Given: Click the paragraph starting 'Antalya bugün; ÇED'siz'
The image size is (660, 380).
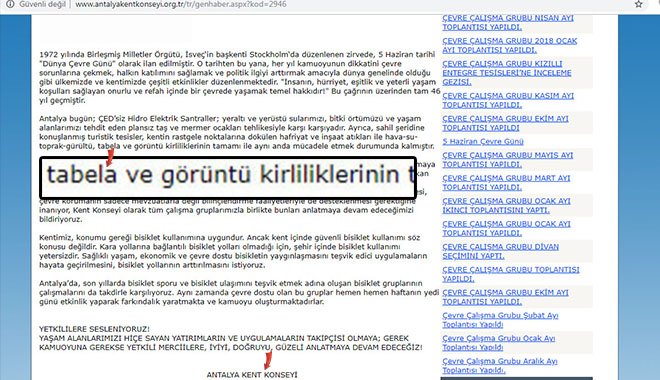Looking at the screenshot, I should point(237,132).
